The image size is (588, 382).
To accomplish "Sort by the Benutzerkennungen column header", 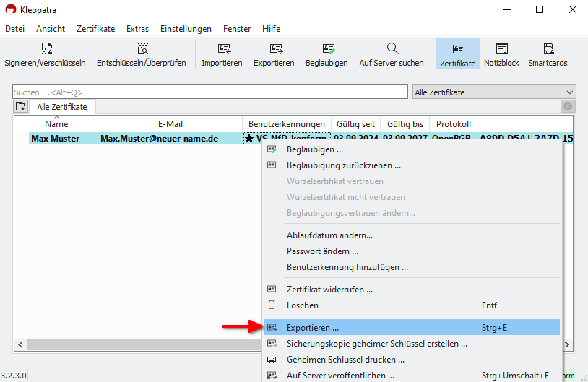I will [287, 124].
